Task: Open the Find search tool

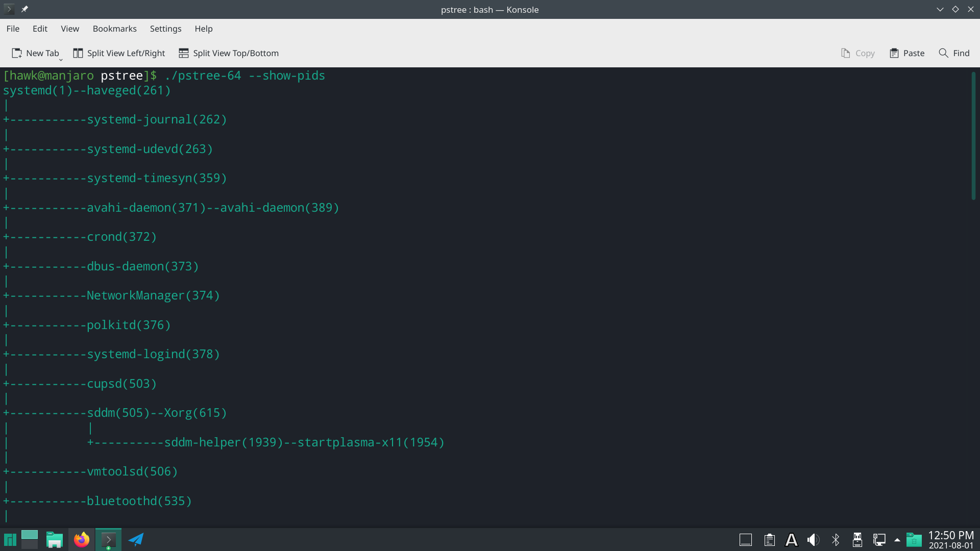Action: tap(954, 53)
